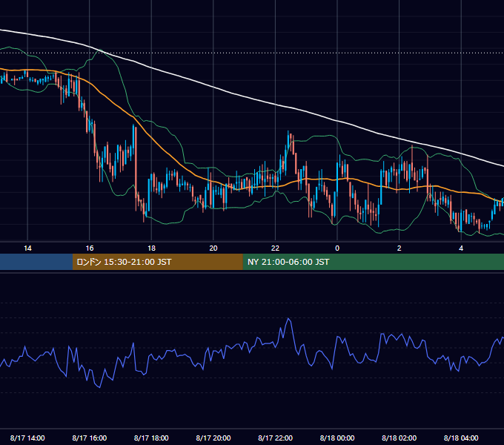Click the 8/18 04:00 time label

pos(461,438)
